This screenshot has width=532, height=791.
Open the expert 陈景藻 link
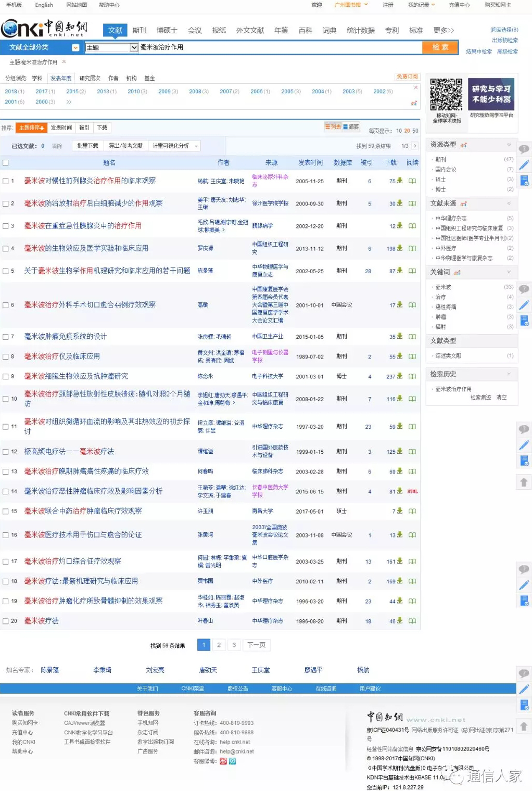(50, 670)
